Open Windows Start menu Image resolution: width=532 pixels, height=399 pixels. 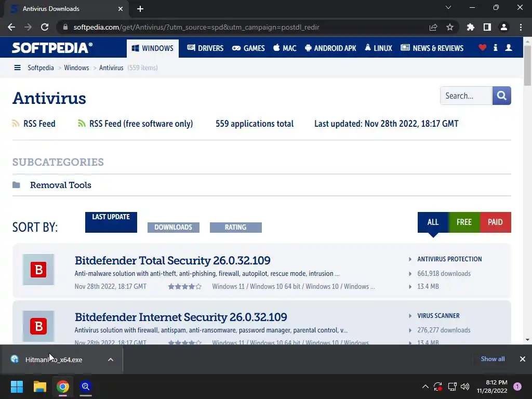(x=17, y=387)
